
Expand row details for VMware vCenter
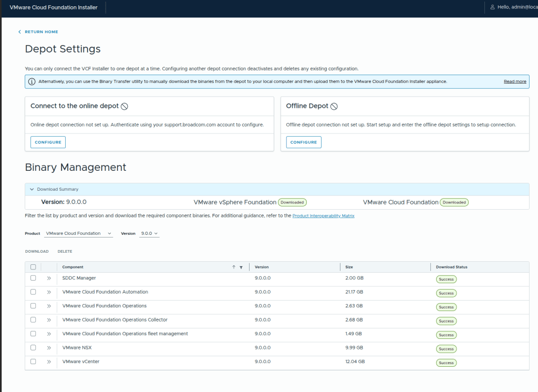[49, 362]
